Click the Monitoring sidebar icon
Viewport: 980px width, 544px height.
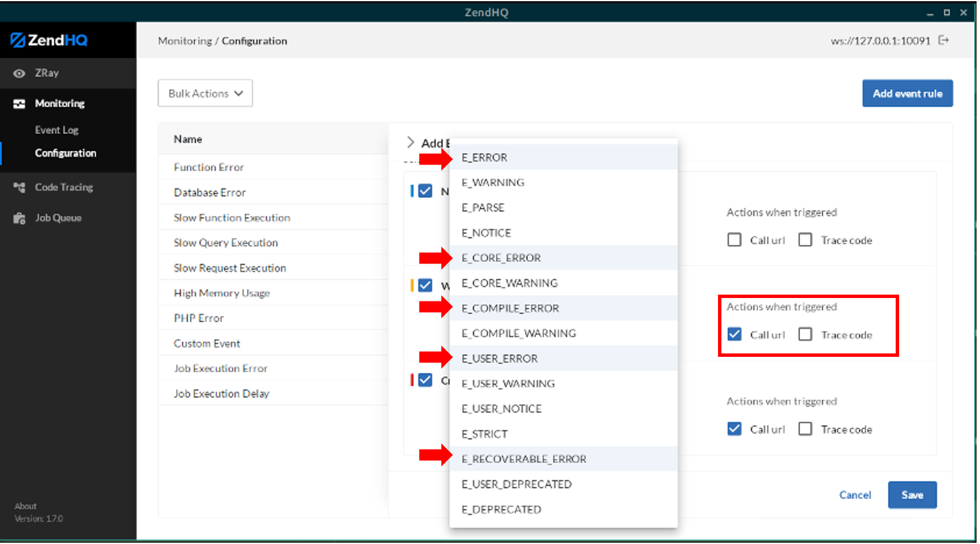[x=19, y=104]
